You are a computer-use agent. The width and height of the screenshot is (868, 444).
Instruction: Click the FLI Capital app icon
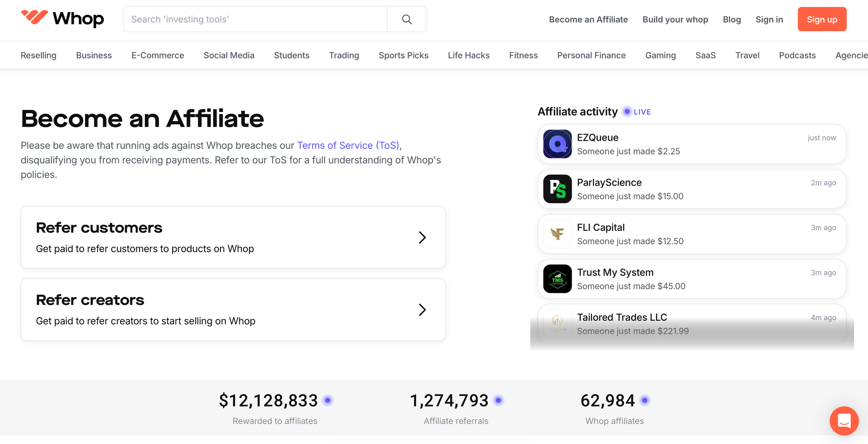(557, 234)
